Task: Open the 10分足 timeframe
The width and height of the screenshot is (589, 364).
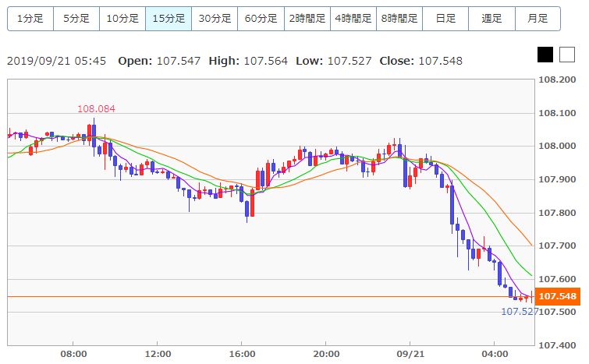Action: pos(122,18)
